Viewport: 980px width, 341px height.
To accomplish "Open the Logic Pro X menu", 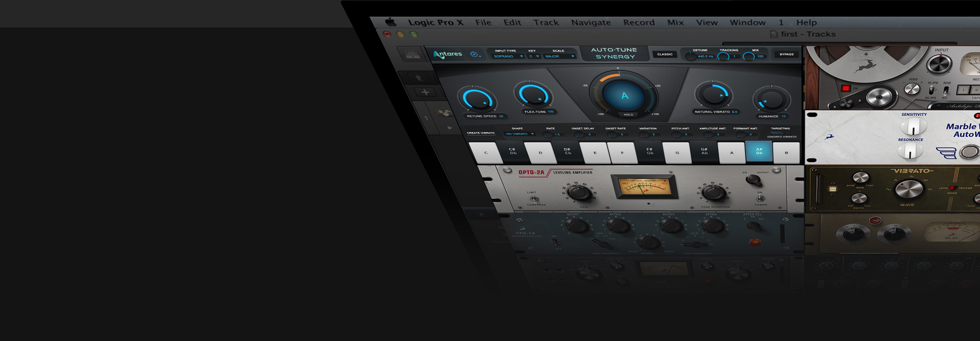I will (x=436, y=23).
